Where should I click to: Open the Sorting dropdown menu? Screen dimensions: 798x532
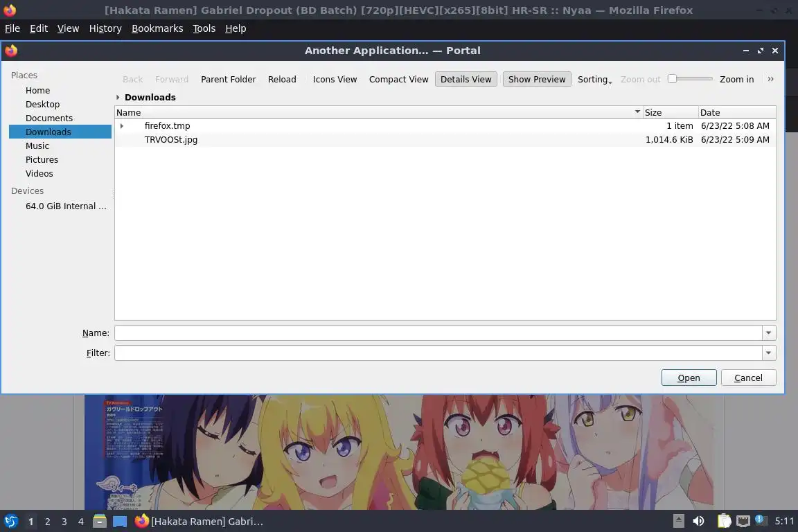[594, 80]
